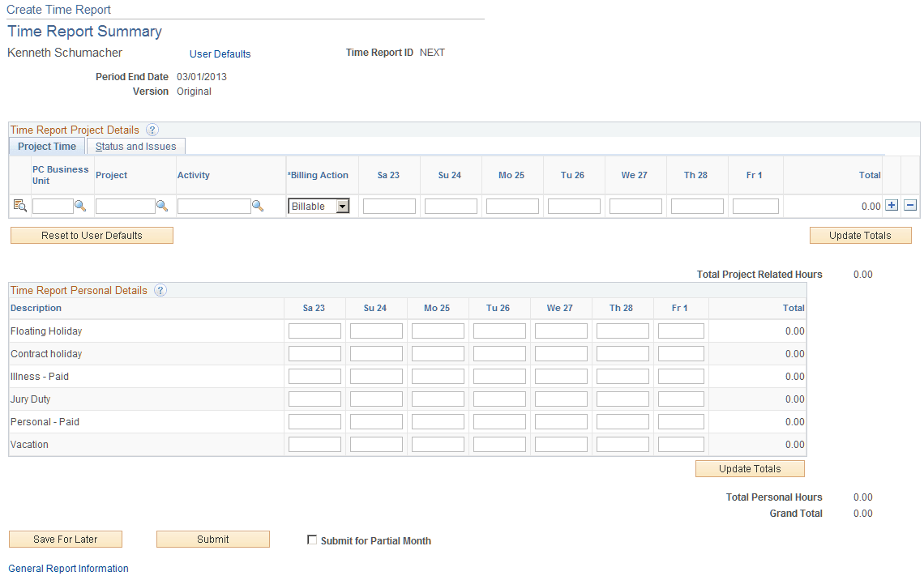Open help for Time Report Project Details
Viewport: 924px width, 576px height.
pyautogui.click(x=152, y=130)
